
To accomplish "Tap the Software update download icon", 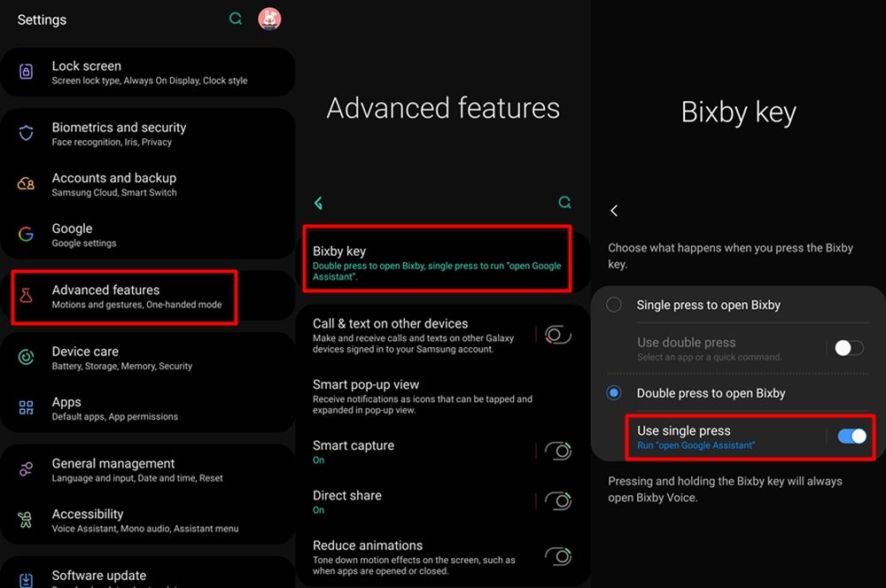I will [x=26, y=580].
